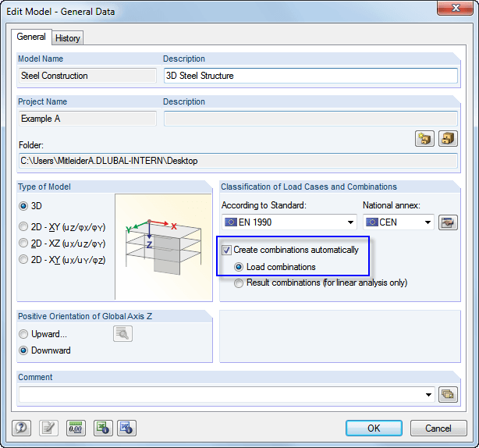Click the Model Name field Steel Construction
Screen dimensions: 479x448
[87, 76]
